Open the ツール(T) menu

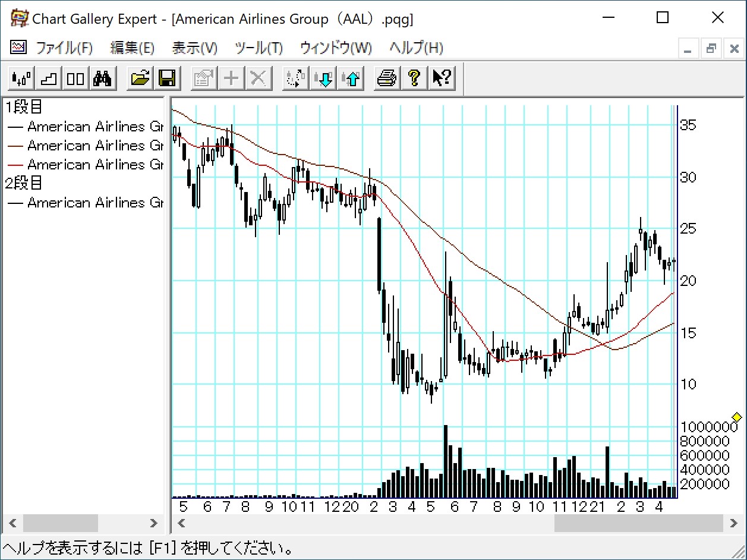click(x=259, y=48)
